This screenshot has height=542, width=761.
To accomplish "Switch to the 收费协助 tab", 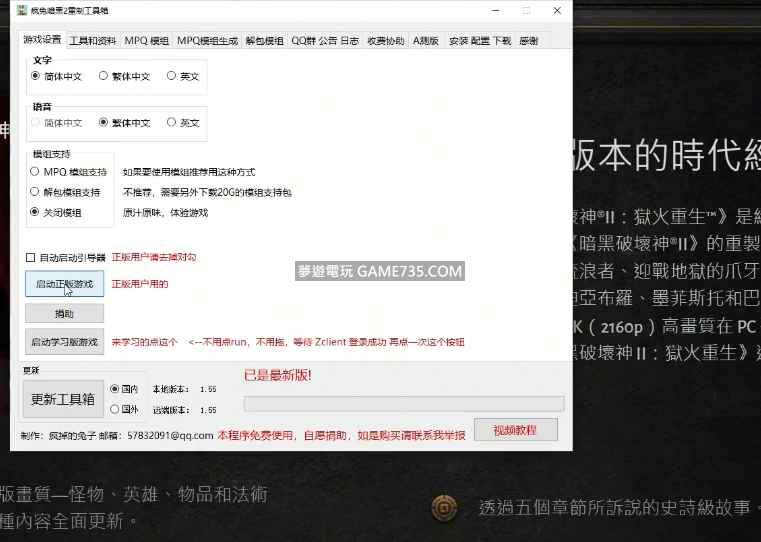I will pyautogui.click(x=386, y=41).
